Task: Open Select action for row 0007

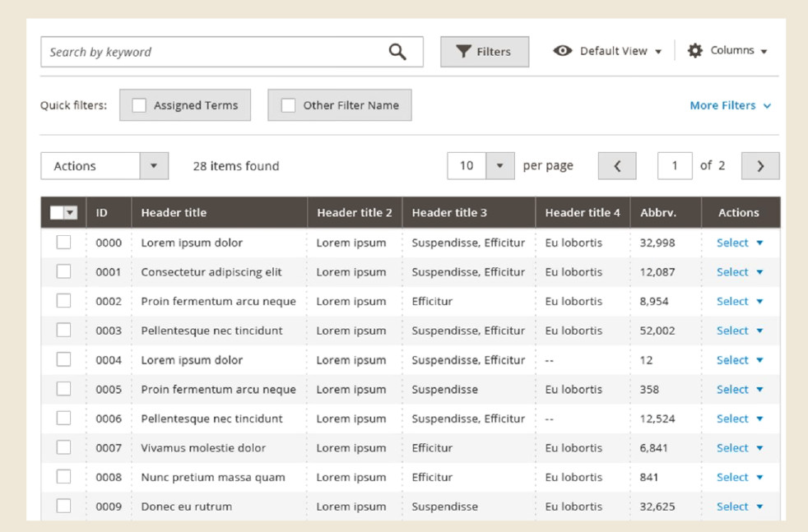Action: pyautogui.click(x=740, y=448)
